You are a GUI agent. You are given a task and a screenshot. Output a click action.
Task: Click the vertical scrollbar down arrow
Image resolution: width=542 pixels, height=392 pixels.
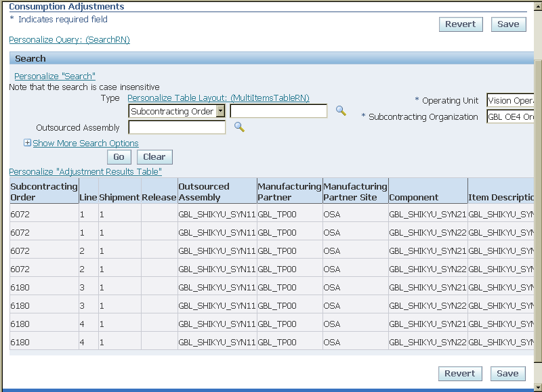[538, 387]
